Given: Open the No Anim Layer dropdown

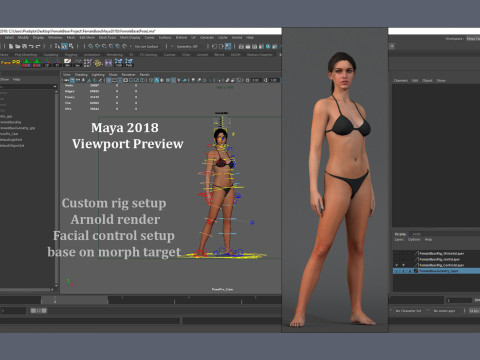Looking at the screenshot, I should click(x=445, y=311).
